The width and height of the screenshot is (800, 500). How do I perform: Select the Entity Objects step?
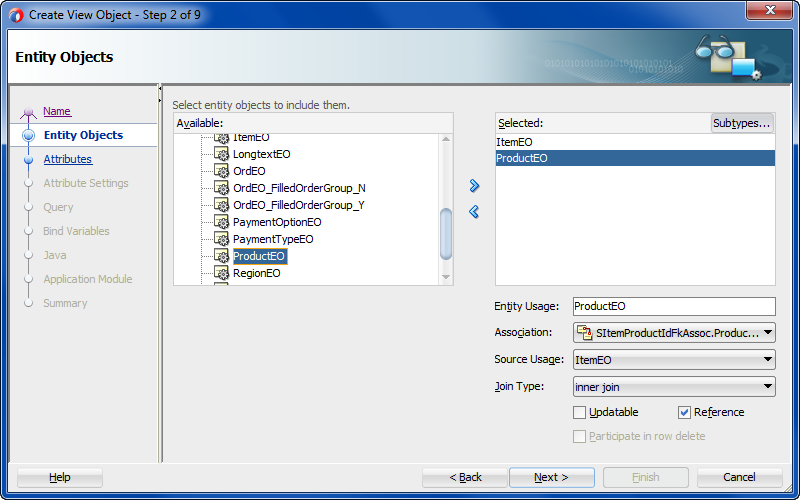(83, 135)
